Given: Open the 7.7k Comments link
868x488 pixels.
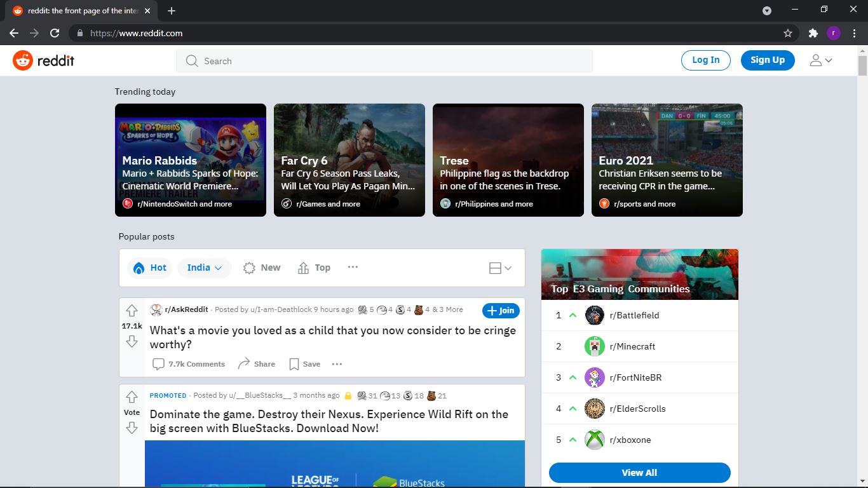Looking at the screenshot, I should (189, 364).
